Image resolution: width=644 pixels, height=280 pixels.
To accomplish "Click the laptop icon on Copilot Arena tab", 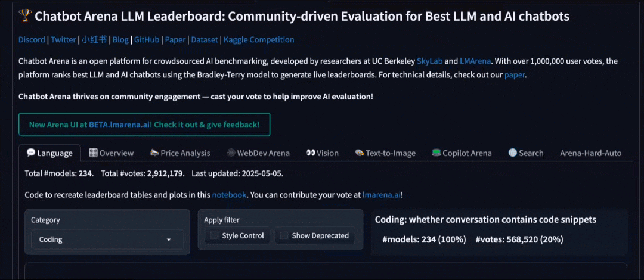I will point(436,153).
